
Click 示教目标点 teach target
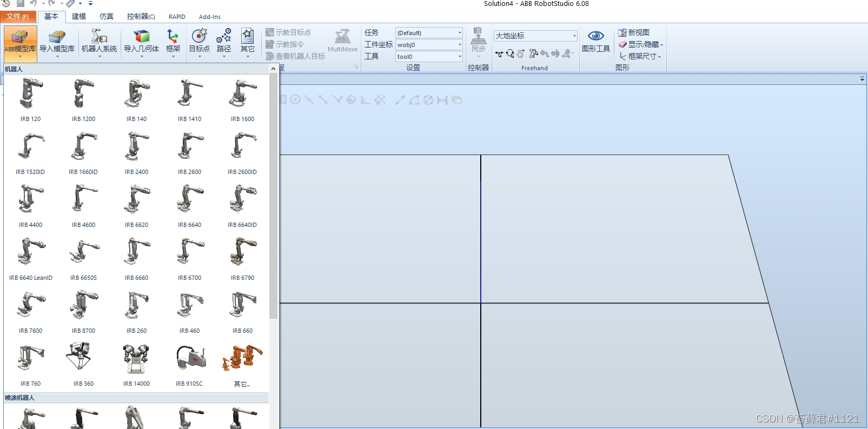288,32
